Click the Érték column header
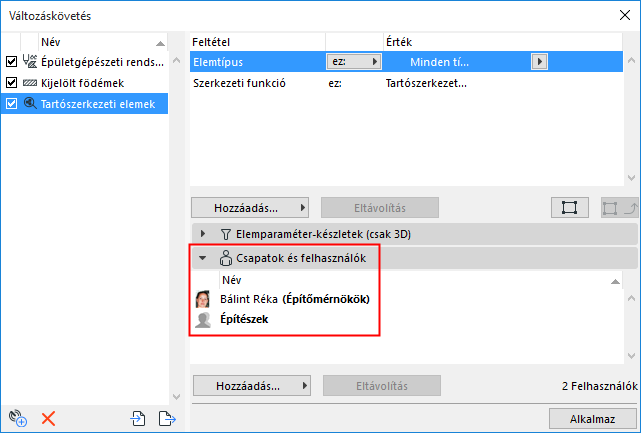641x433 pixels. (x=503, y=42)
